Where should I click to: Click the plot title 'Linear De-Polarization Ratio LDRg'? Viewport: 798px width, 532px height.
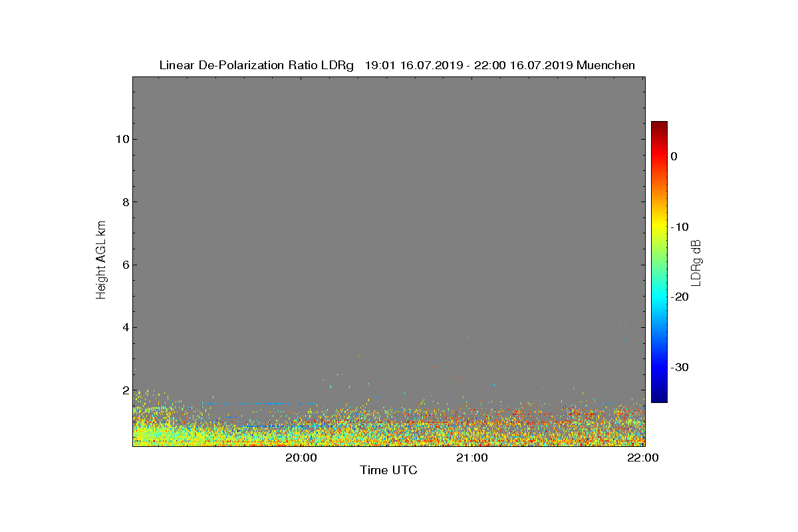[257, 65]
